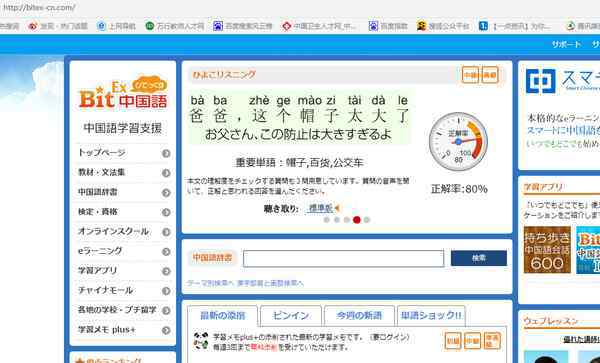The height and width of the screenshot is (363, 600).
Task: Click the 上网导航 bookmark globe icon
Action: coord(101,26)
